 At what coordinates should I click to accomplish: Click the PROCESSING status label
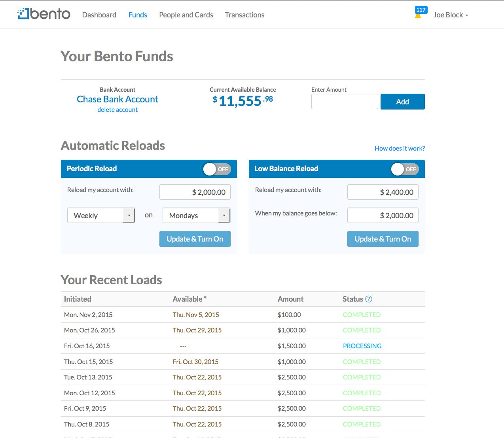click(x=362, y=346)
